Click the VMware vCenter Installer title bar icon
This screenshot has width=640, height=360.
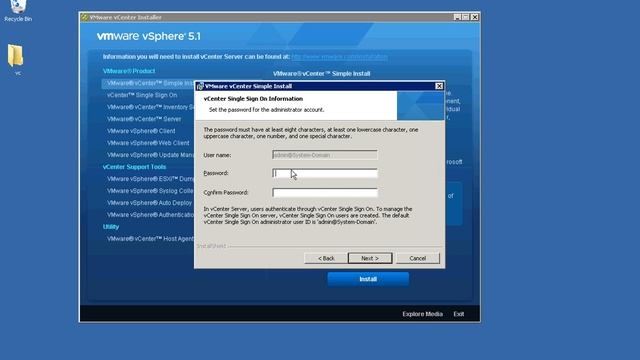[84, 17]
